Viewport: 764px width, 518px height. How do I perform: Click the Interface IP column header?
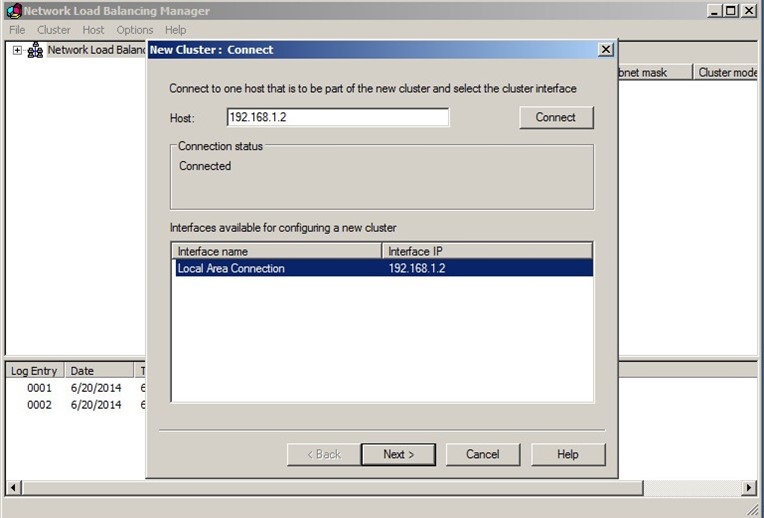(487, 251)
